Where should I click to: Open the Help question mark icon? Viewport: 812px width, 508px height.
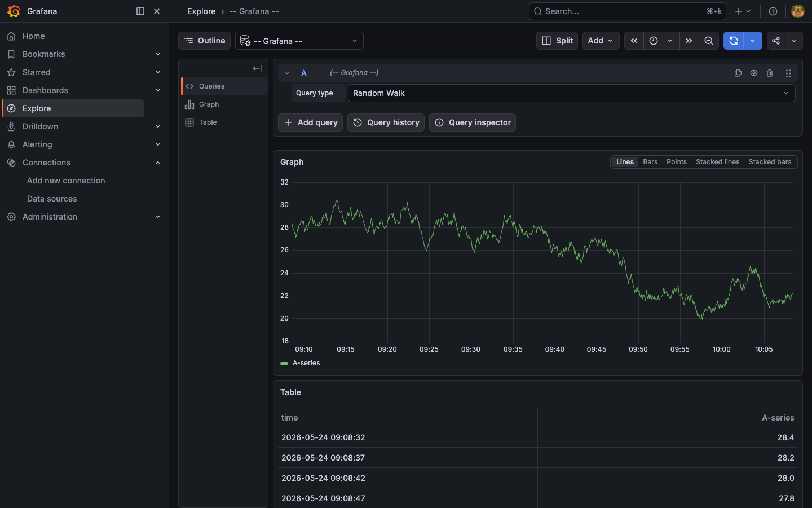[x=773, y=11]
